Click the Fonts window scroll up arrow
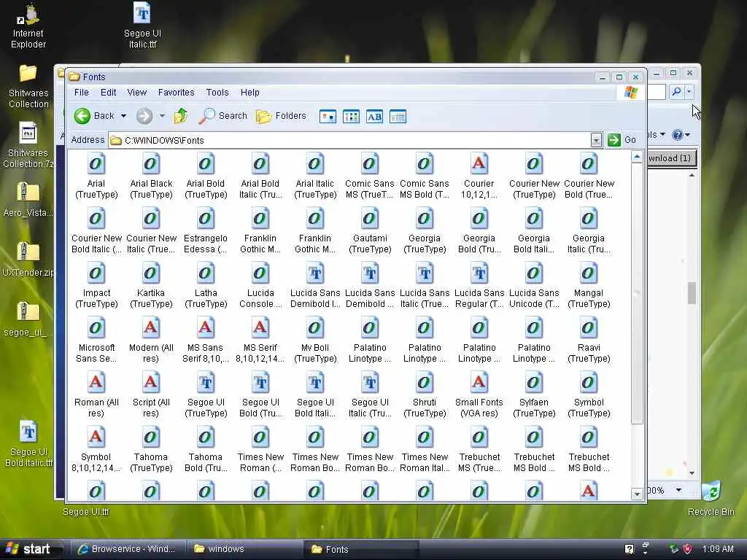This screenshot has height=560, width=747. coord(637,157)
